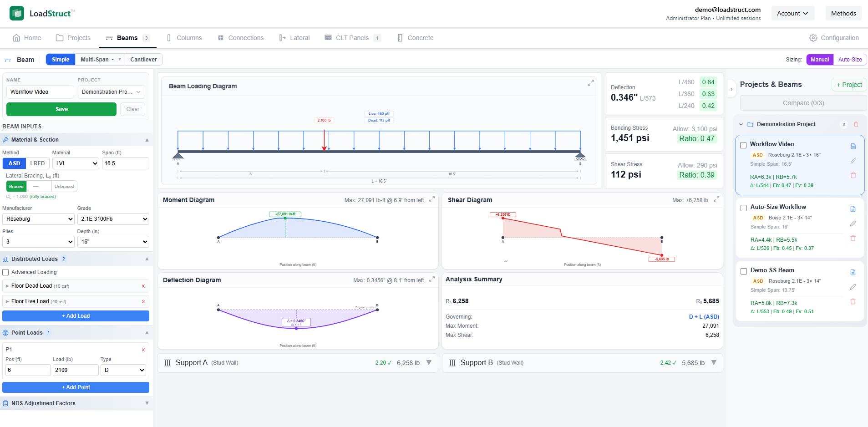Image resolution: width=868 pixels, height=427 pixels.
Task: Check the Demo SS Beam compare checkbox
Action: [744, 271]
